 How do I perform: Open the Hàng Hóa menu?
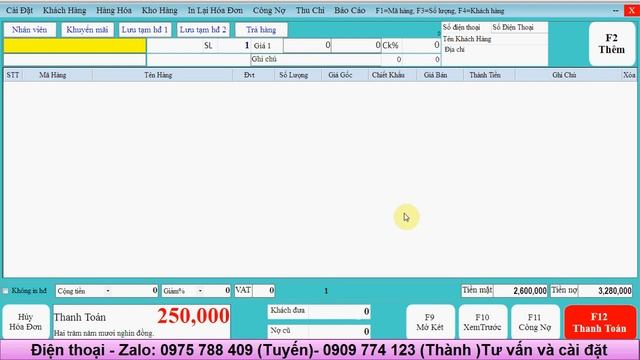click(114, 10)
